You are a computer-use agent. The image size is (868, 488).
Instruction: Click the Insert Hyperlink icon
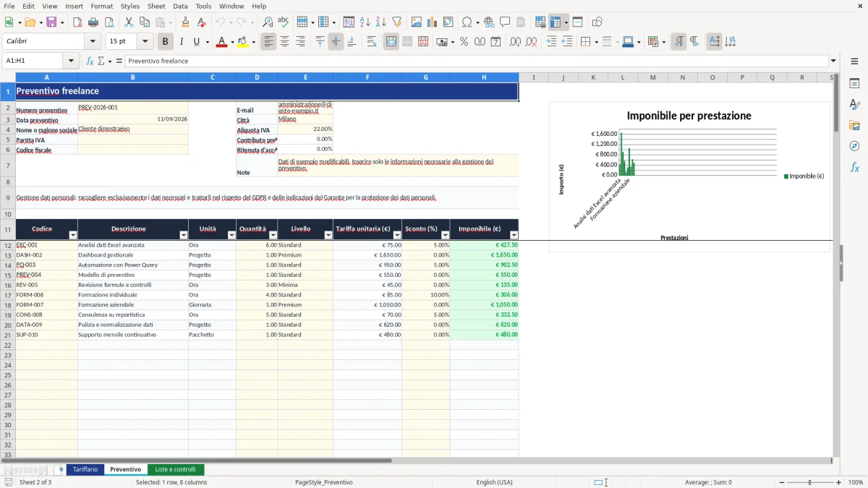pos(489,22)
